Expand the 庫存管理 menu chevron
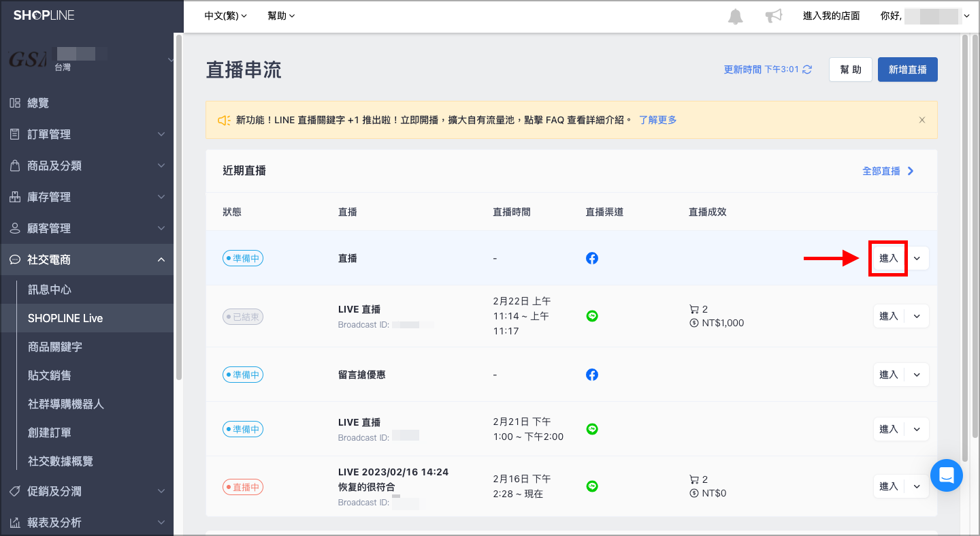This screenshot has width=980, height=536. tap(161, 197)
